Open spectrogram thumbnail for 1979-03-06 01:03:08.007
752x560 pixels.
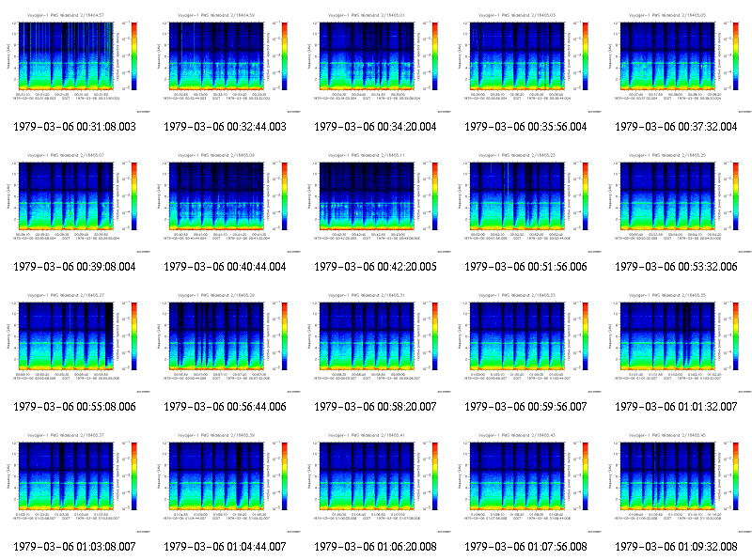[75, 482]
